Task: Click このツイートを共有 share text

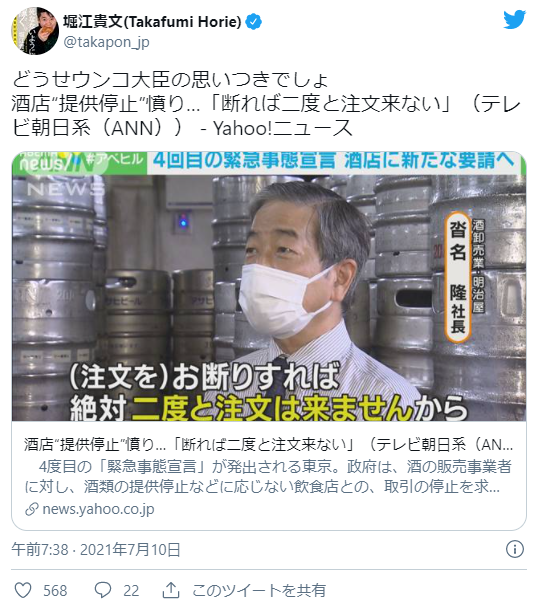Action: coord(259,590)
